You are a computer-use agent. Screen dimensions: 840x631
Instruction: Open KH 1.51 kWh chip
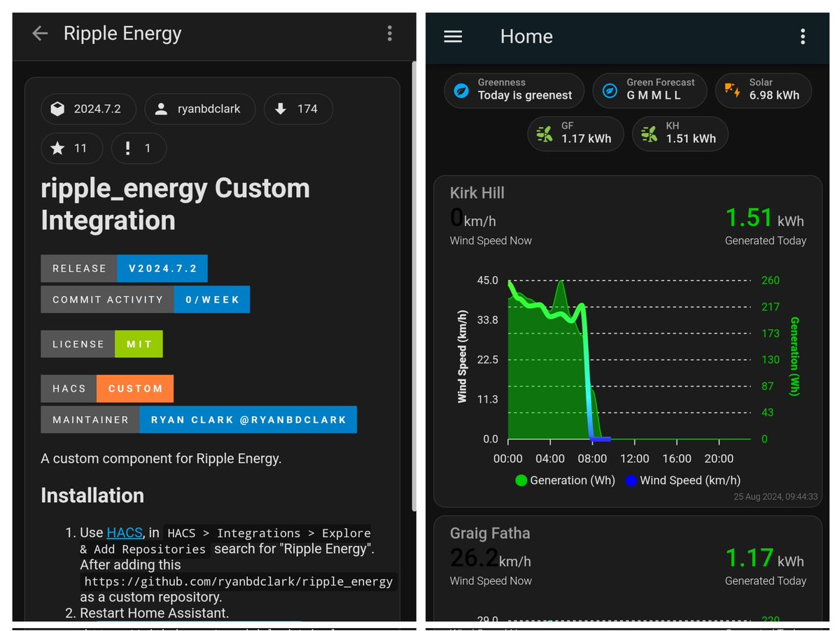coord(680,134)
